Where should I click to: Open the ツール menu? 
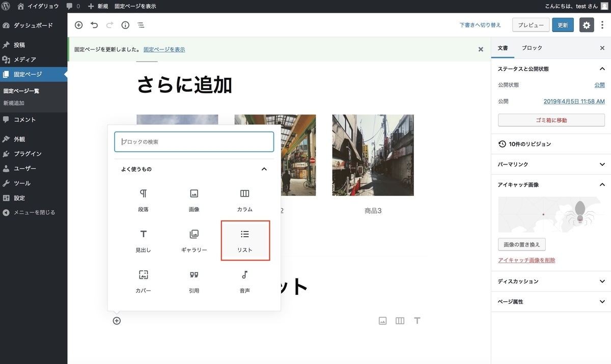pos(34,183)
